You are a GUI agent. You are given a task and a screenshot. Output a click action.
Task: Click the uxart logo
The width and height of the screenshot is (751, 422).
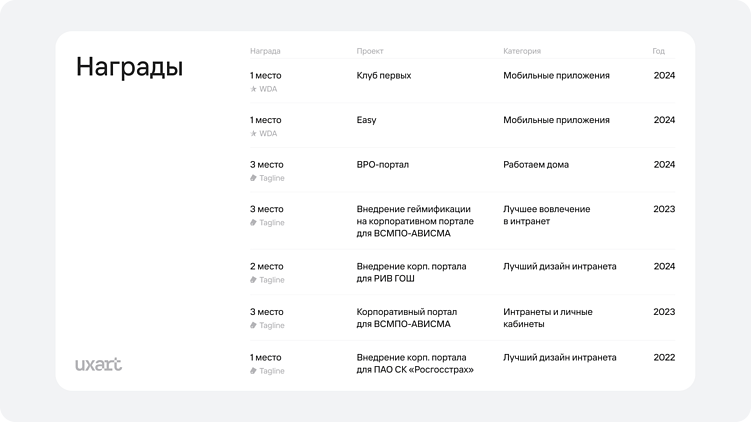click(99, 364)
